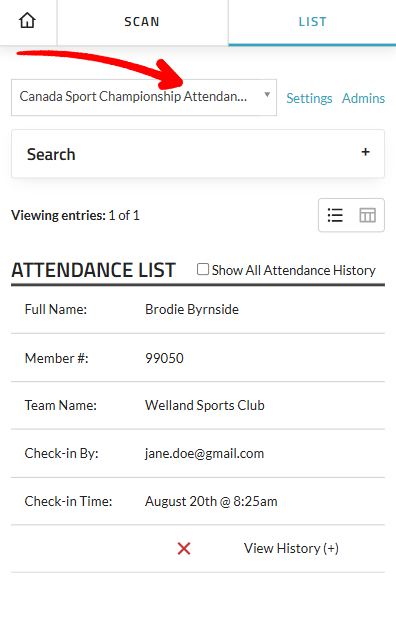396x617 pixels.
Task: Switch to list view icon
Action: [335, 215]
